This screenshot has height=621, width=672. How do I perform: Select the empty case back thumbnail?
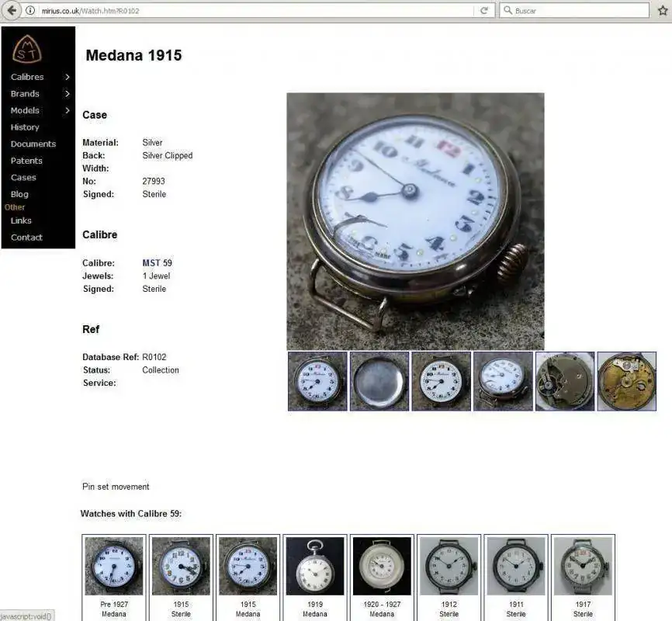(x=379, y=381)
